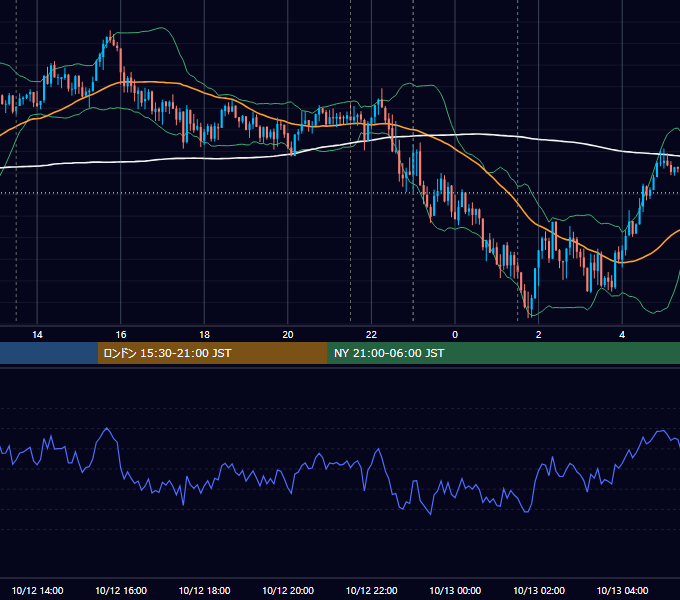This screenshot has height=600, width=680.
Task: Click the blue session bar before London
Action: 49,353
